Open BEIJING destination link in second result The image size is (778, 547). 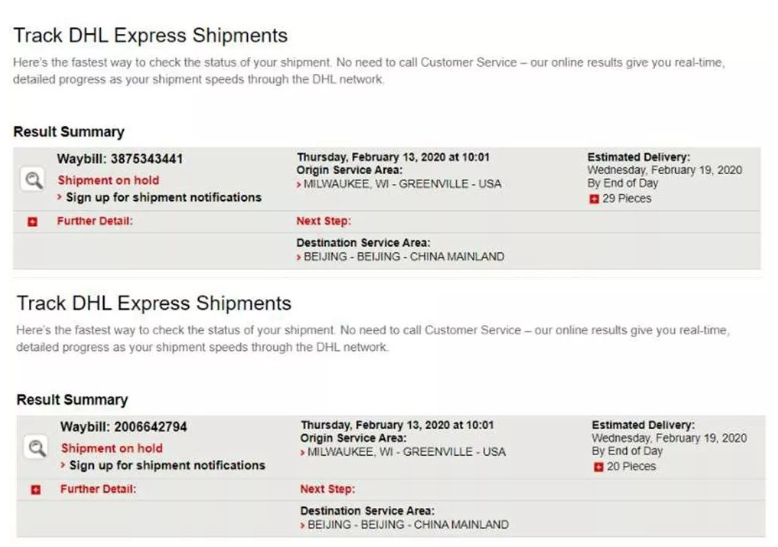[x=408, y=525]
